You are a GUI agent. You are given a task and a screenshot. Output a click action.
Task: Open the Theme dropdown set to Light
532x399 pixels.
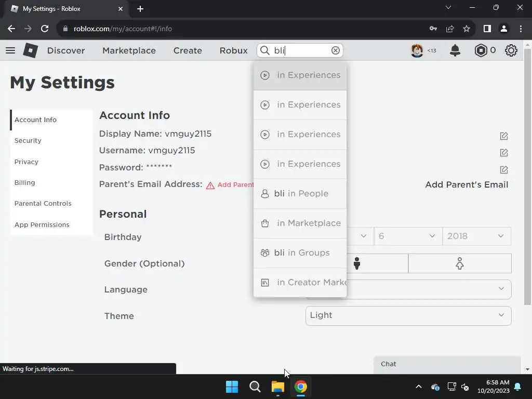[x=408, y=315]
